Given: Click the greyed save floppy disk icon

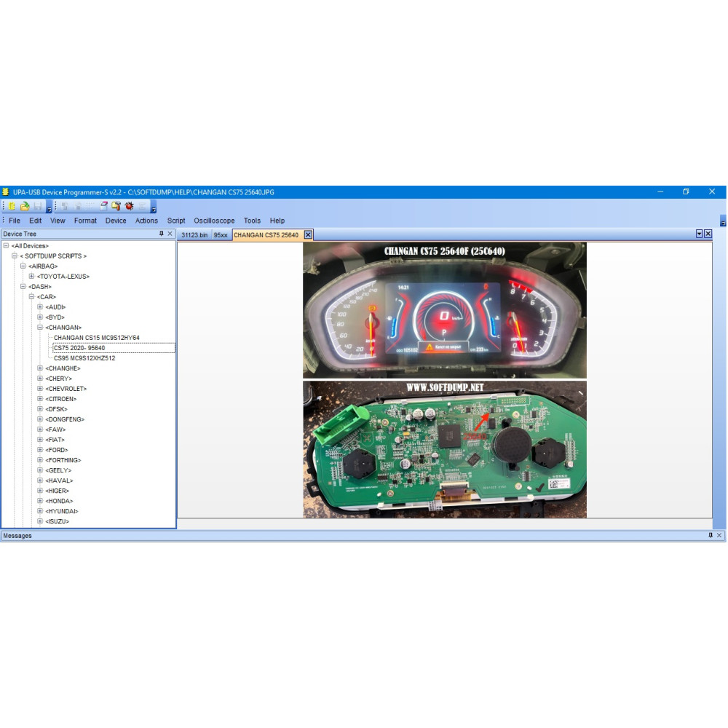Looking at the screenshot, I should click(x=38, y=206).
